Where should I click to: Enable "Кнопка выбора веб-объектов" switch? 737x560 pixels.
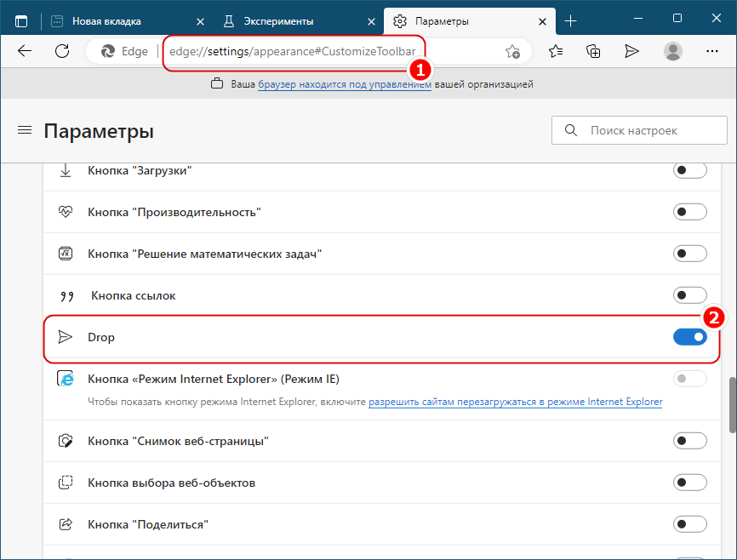[689, 483]
